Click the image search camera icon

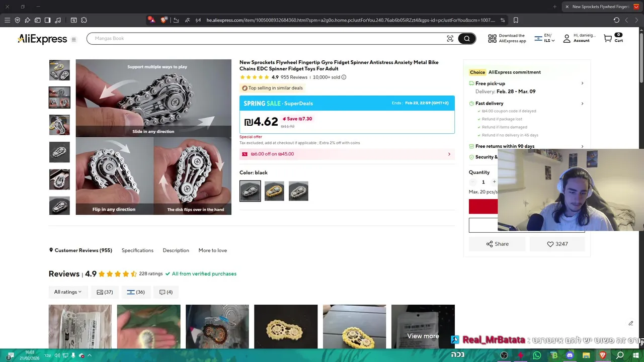pyautogui.click(x=450, y=39)
